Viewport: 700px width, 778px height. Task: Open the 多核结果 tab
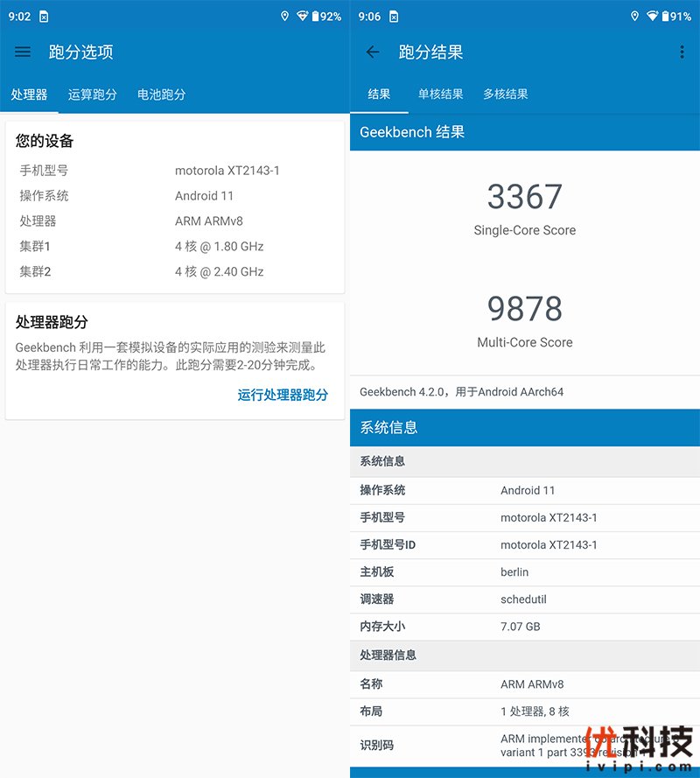[x=506, y=94]
